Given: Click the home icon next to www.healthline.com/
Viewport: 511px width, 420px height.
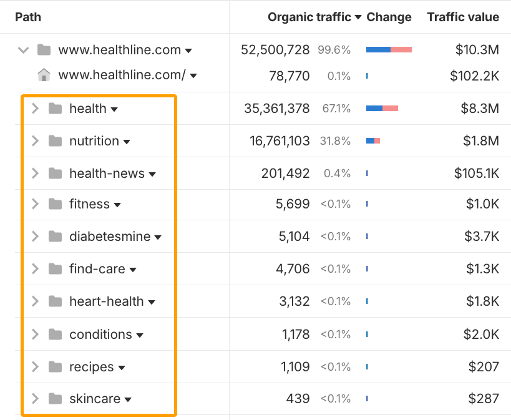Looking at the screenshot, I should 43,75.
